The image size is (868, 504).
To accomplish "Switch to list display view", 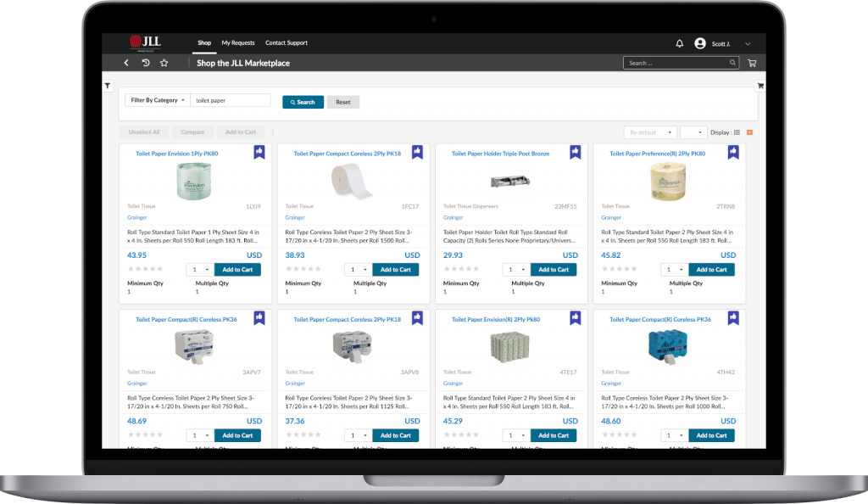I will pyautogui.click(x=737, y=132).
